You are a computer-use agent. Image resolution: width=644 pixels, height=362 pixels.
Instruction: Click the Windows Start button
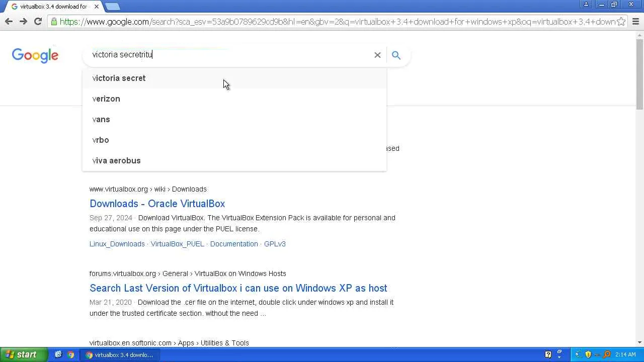(23, 354)
